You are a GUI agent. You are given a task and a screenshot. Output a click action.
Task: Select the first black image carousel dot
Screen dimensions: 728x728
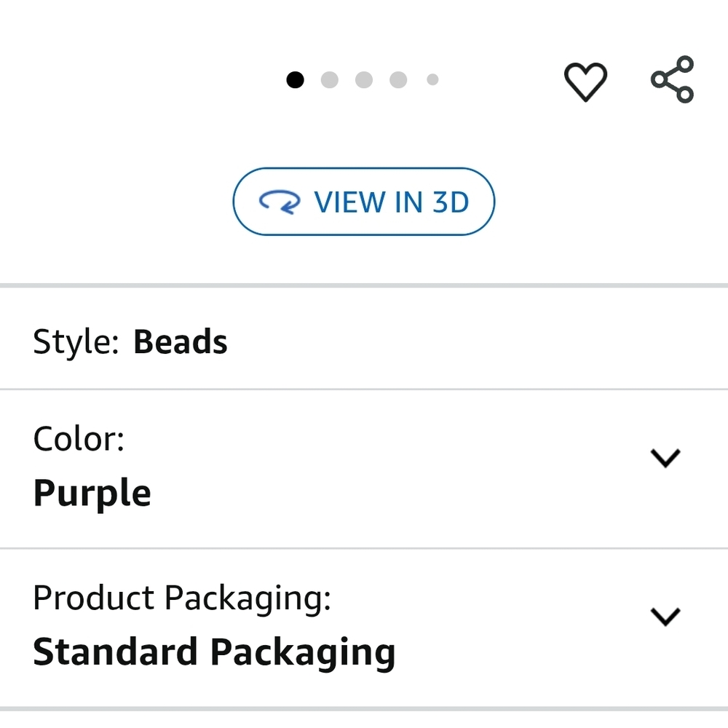[295, 80]
